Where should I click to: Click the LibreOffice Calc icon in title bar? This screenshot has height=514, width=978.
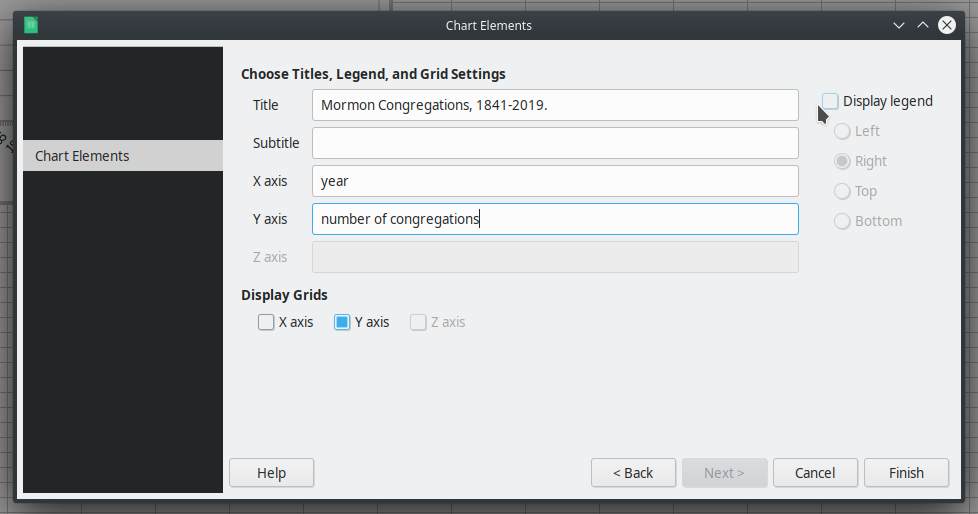[x=31, y=25]
